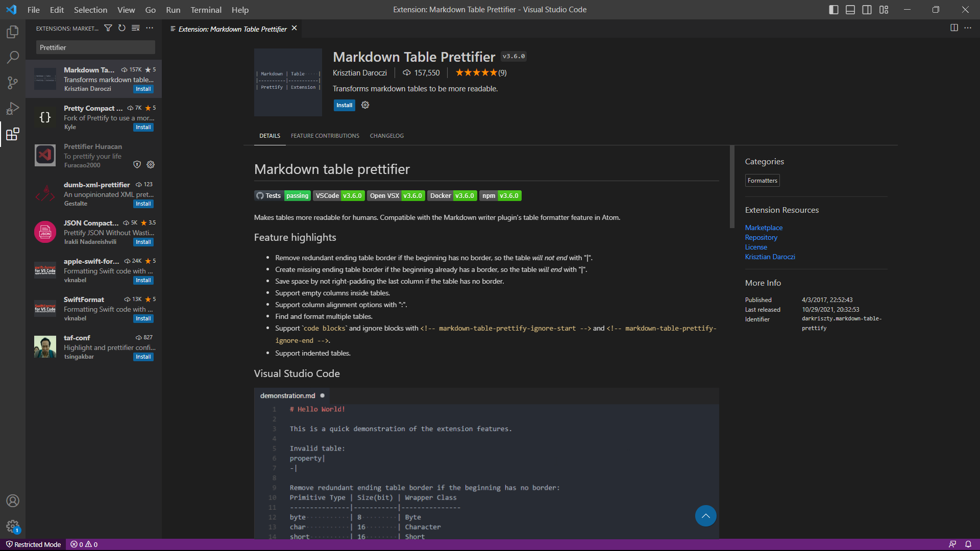Open problems errors and warnings indicator
This screenshot has height=551, width=980.
click(x=84, y=544)
